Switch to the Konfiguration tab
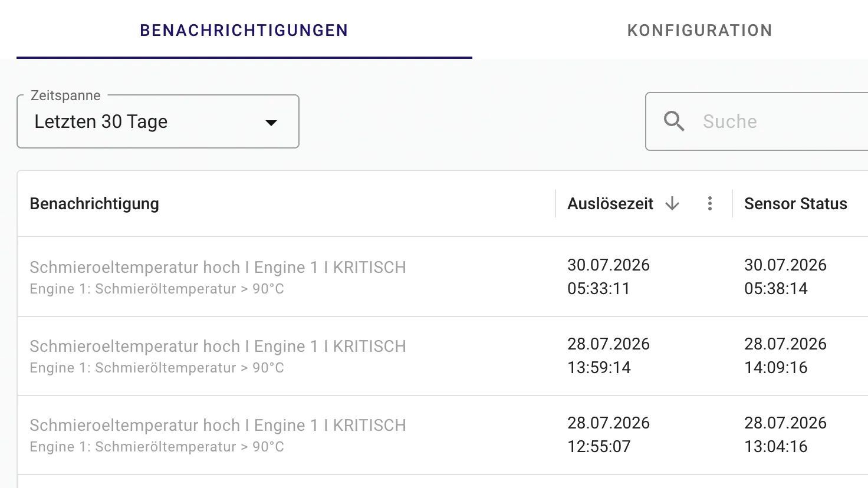868x488 pixels. tap(699, 30)
